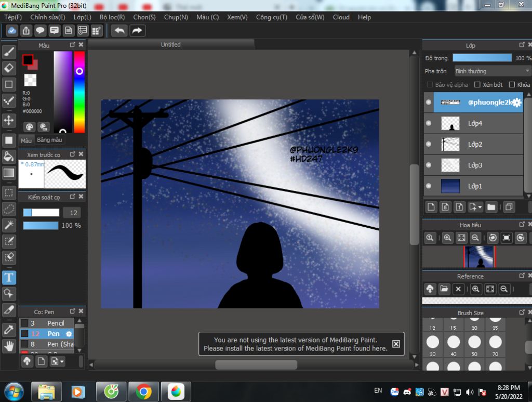Open the Pha trộn blend mode dropdown

493,71
